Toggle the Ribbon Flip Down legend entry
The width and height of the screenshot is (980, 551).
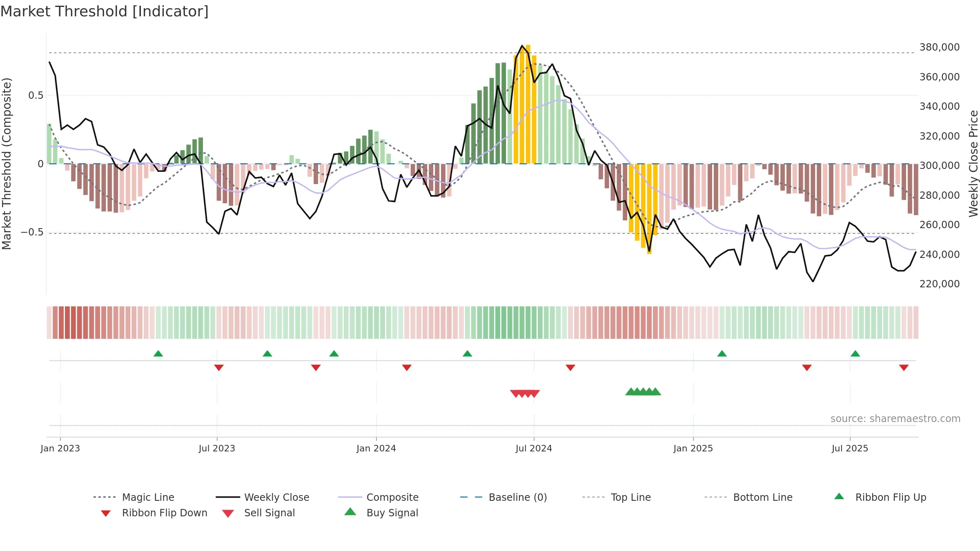pos(154,513)
